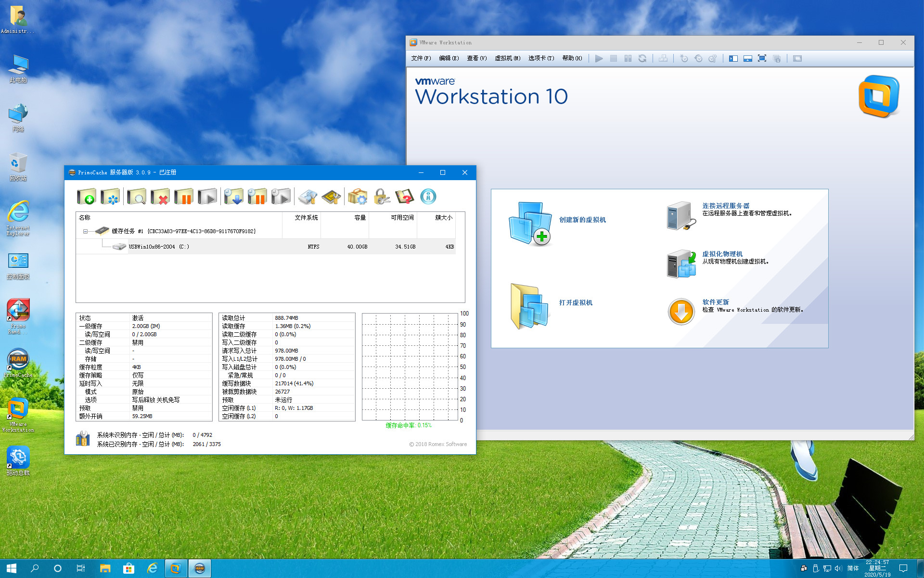This screenshot has width=924, height=578.
Task: Click VMware revert snapshot icon
Action: (x=698, y=58)
